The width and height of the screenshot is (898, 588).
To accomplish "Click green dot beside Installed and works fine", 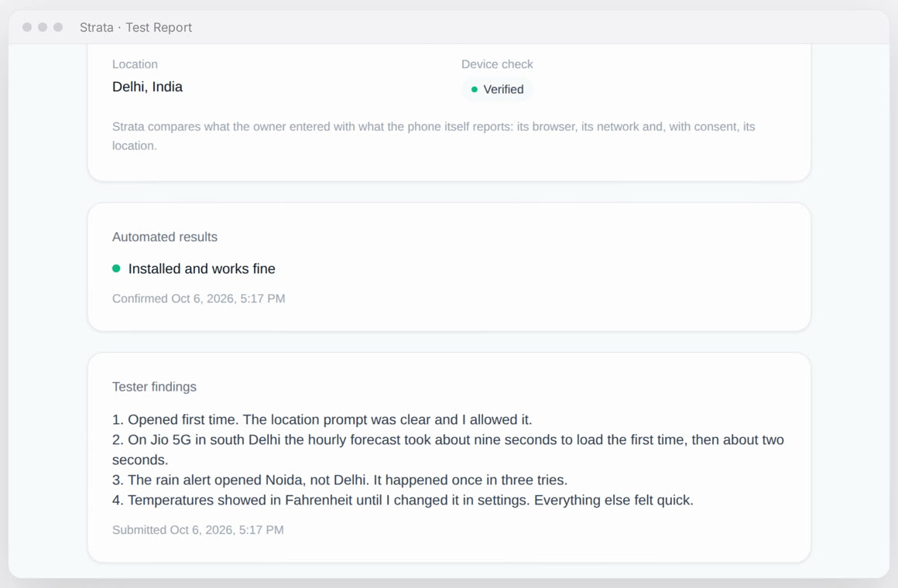I will [x=116, y=268].
